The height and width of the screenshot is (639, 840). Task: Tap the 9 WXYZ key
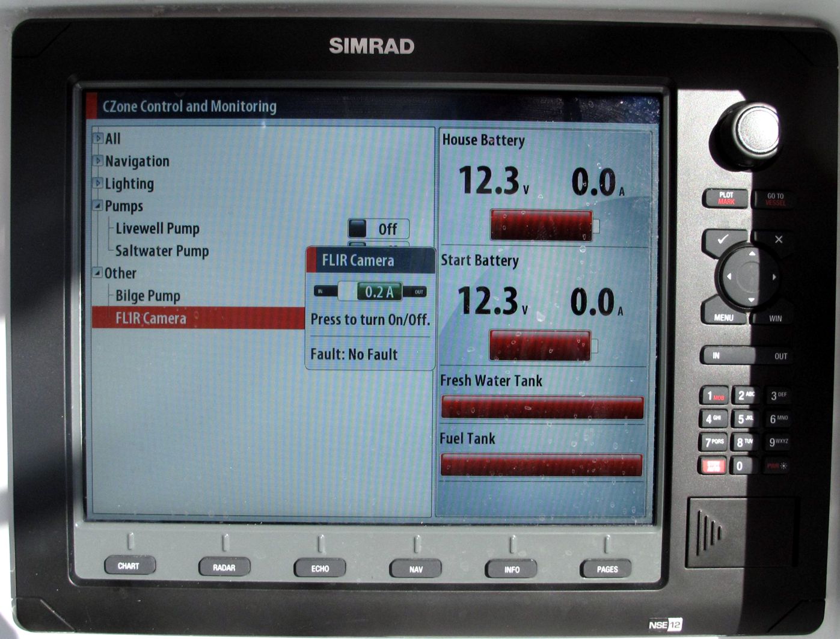pyautogui.click(x=777, y=442)
